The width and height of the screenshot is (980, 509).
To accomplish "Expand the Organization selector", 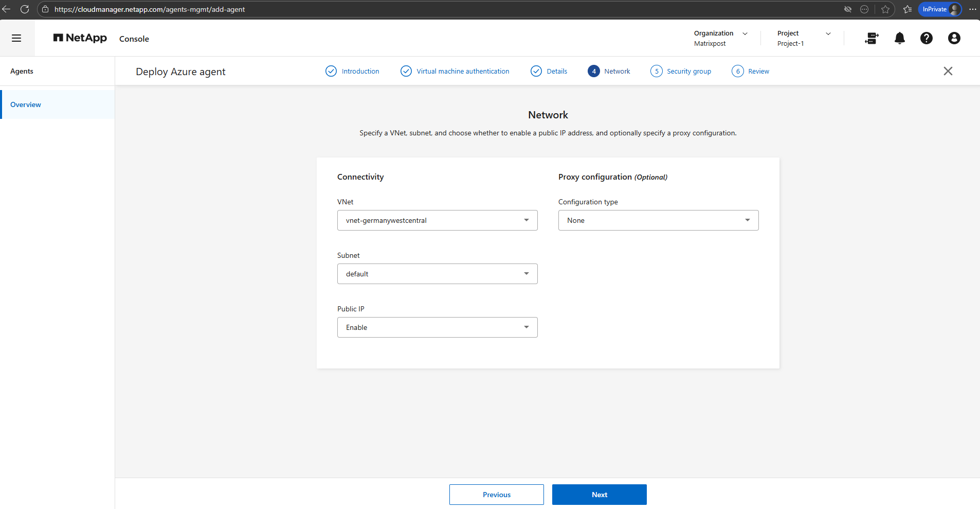I will [720, 38].
